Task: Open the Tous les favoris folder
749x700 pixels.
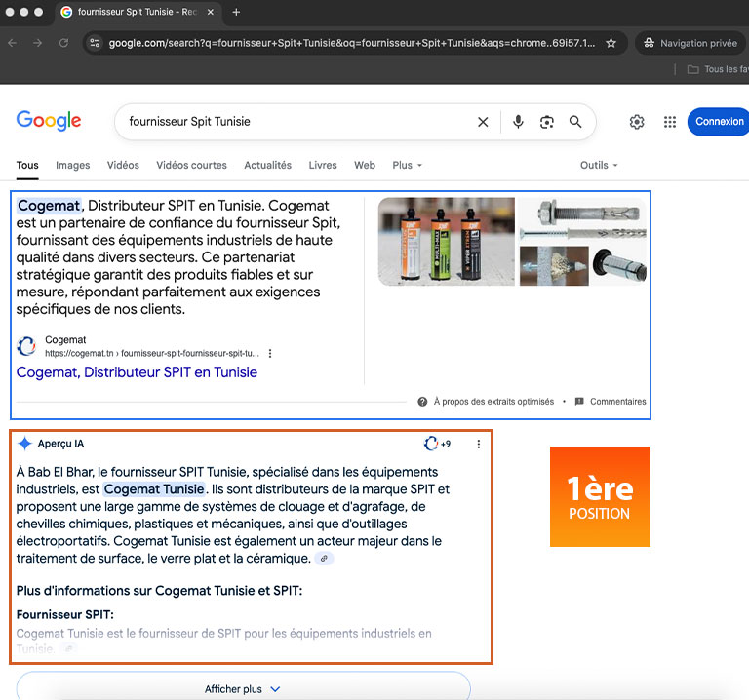Action: click(x=718, y=70)
